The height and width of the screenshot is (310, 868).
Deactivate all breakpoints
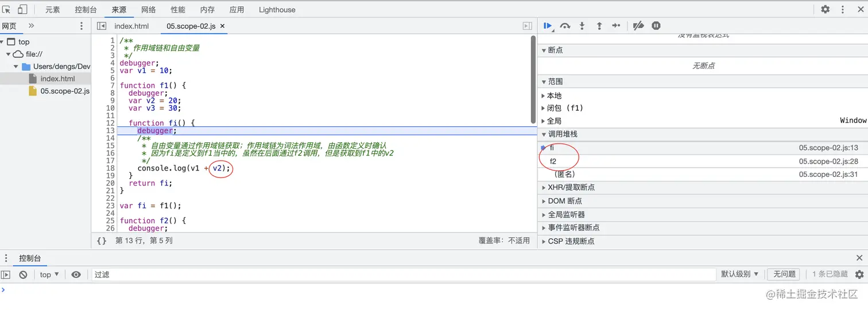click(638, 26)
